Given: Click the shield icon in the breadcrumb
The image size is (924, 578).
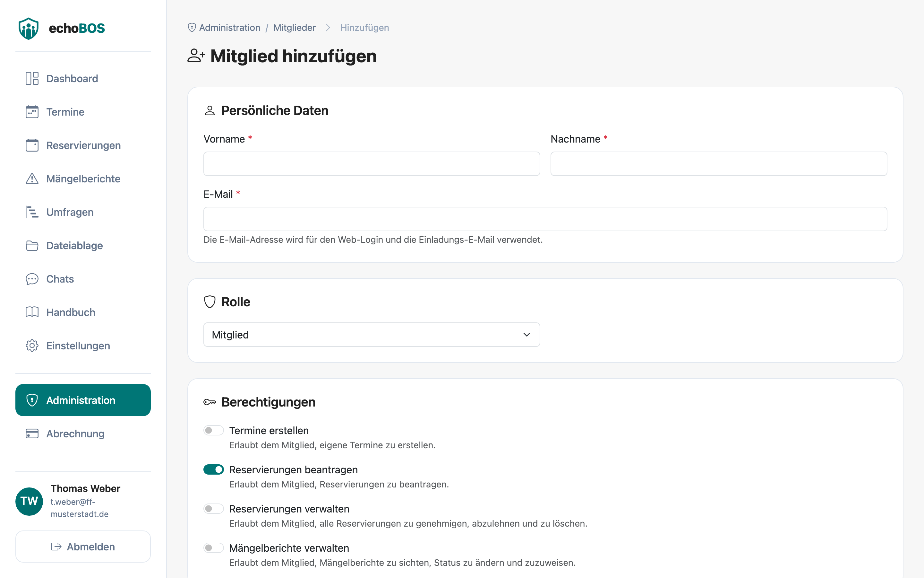Looking at the screenshot, I should pos(192,28).
